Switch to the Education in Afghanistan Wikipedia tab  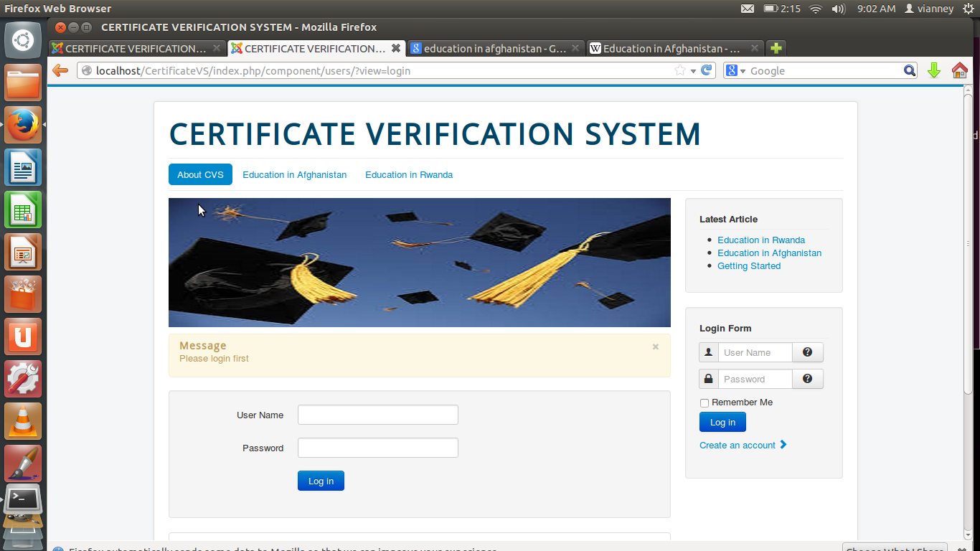(674, 48)
